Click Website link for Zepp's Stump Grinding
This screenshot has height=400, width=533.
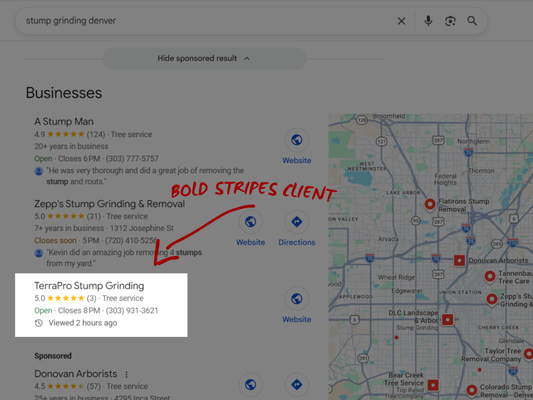pyautogui.click(x=251, y=242)
